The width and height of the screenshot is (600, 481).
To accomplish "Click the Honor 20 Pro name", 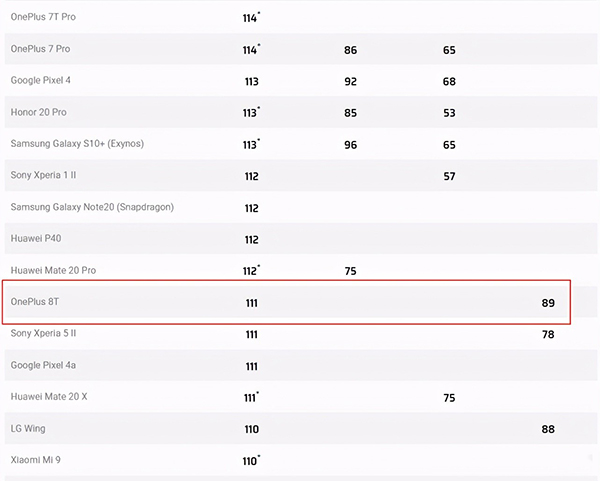I will 39,112.
